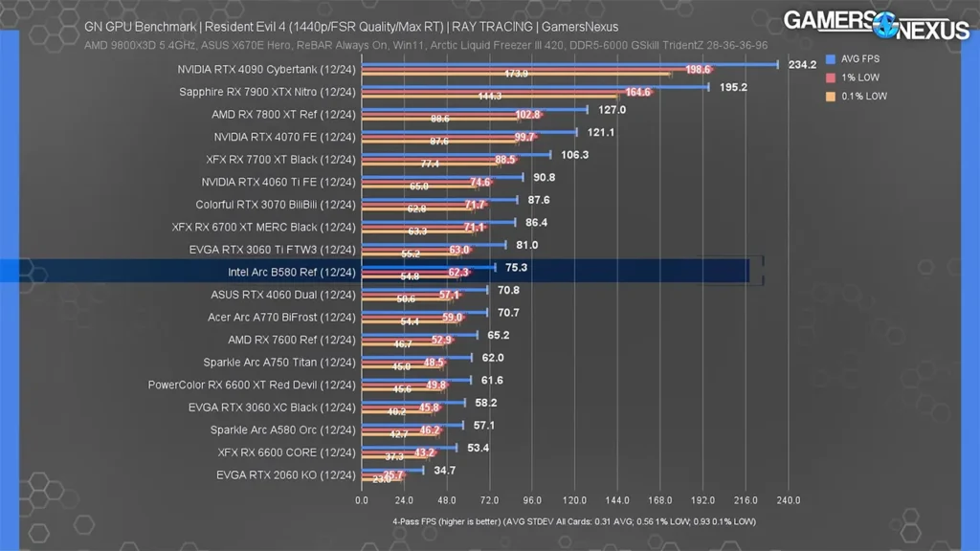Click the 121.1 average FPS value
This screenshot has width=980, height=551.
601,132
